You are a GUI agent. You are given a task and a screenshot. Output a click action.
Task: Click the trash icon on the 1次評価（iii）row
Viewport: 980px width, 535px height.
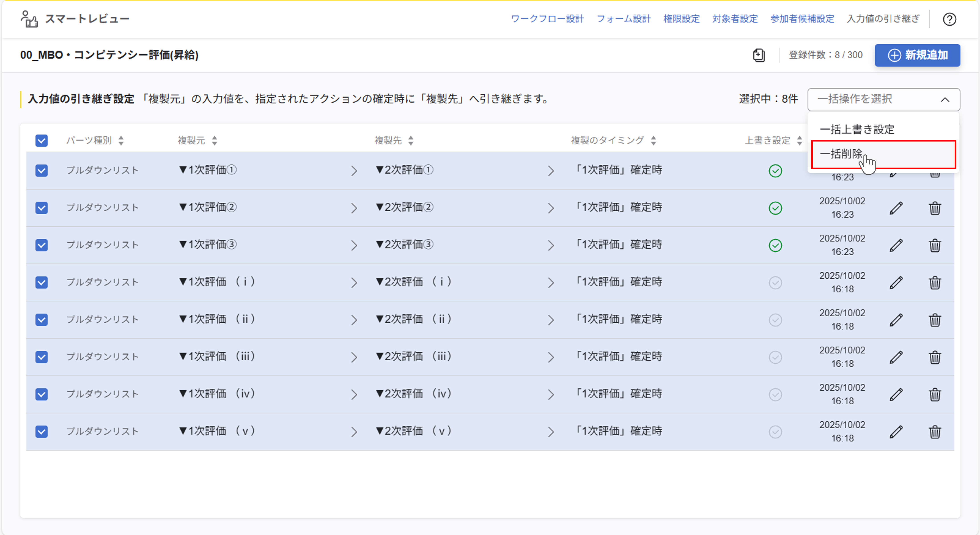point(935,357)
